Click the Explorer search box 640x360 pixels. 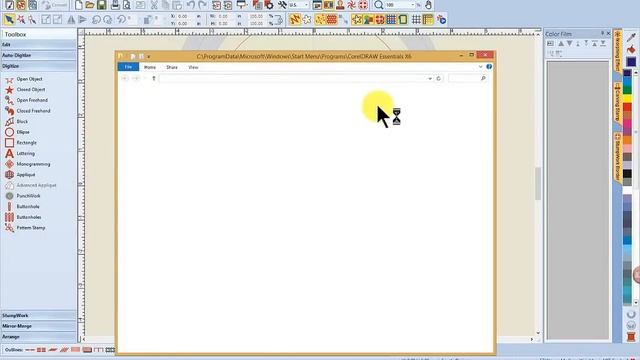click(x=468, y=78)
